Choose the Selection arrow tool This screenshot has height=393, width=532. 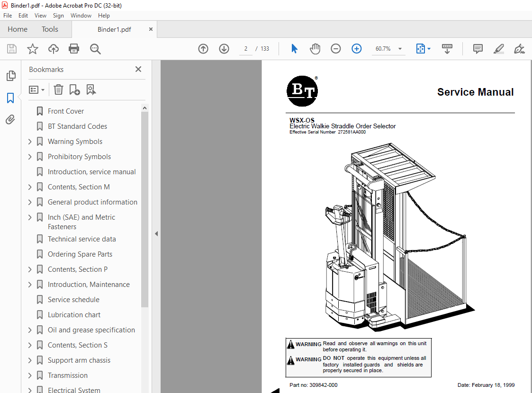click(x=294, y=49)
